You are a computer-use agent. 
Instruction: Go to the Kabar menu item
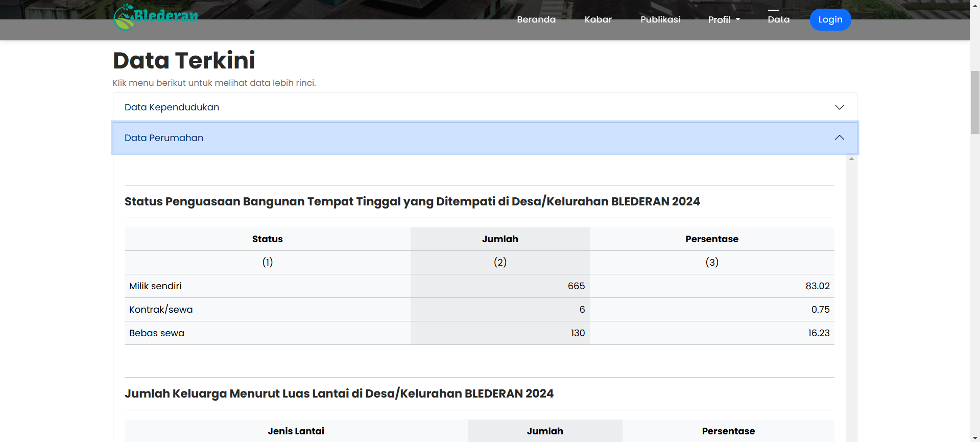(x=597, y=19)
